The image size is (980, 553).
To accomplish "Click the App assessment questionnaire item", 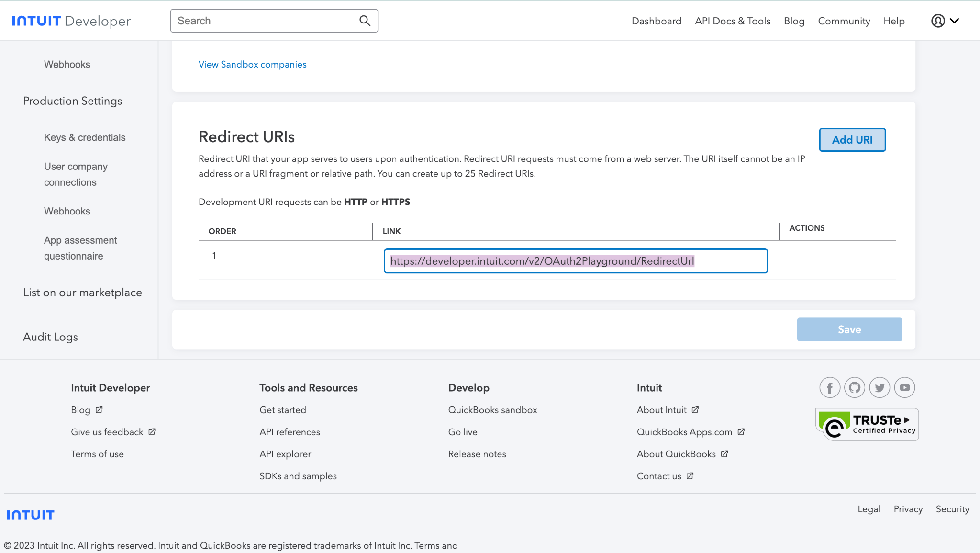I will (x=80, y=248).
